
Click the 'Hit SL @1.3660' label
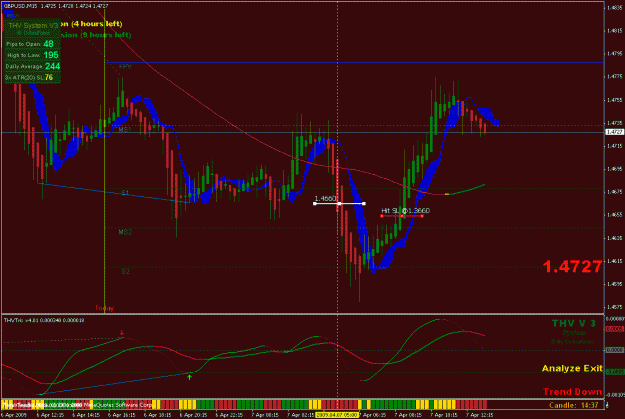(x=405, y=210)
